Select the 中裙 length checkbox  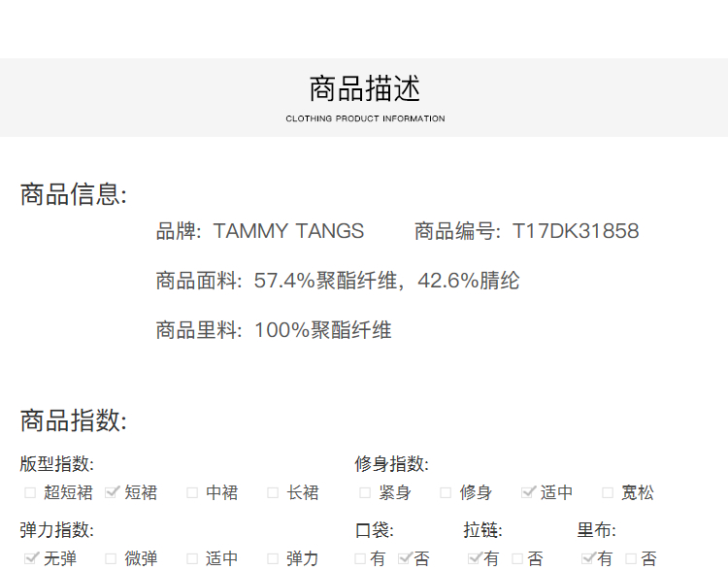[192, 492]
